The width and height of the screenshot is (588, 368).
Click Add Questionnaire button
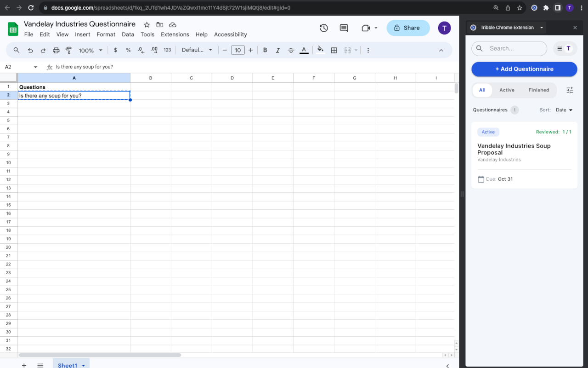(524, 69)
